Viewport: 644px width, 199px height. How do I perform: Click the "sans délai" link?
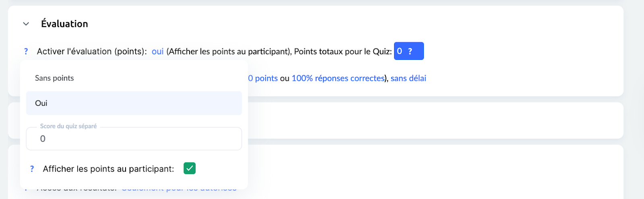coord(408,78)
